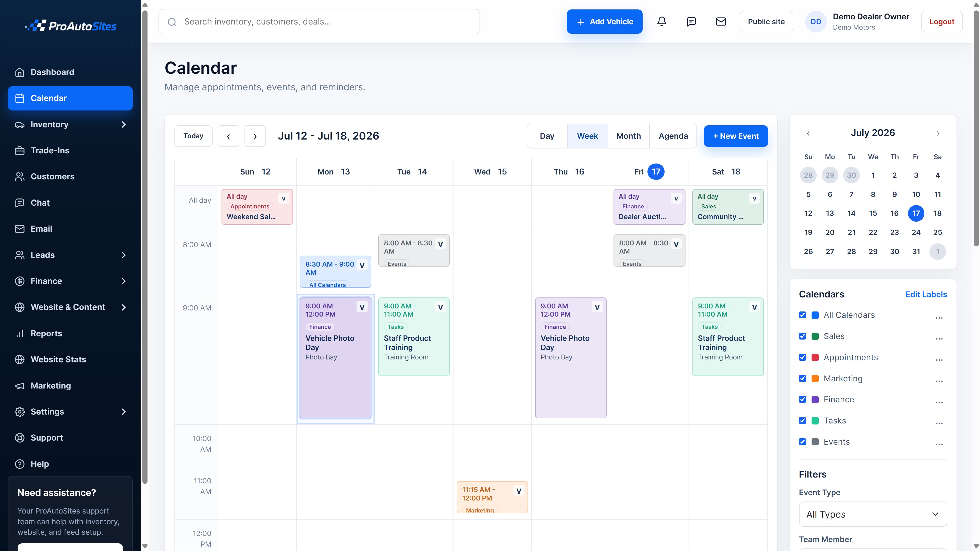Click the Logout button
Screen dimensions: 980x551
(x=941, y=22)
